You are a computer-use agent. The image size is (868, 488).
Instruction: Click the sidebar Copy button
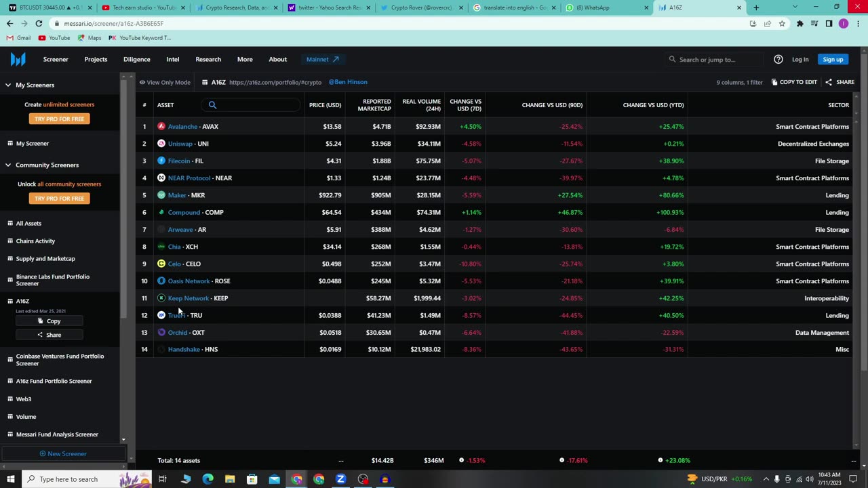50,321
